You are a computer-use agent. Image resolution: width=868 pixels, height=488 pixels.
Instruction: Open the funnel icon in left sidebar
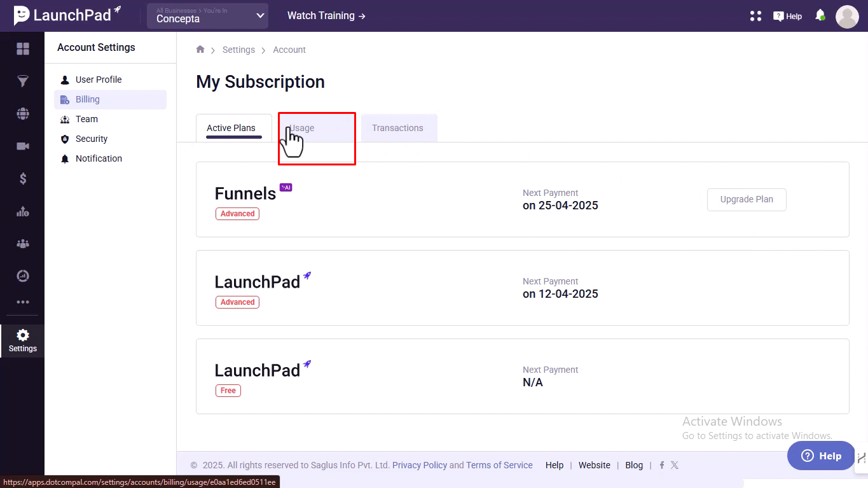point(23,81)
